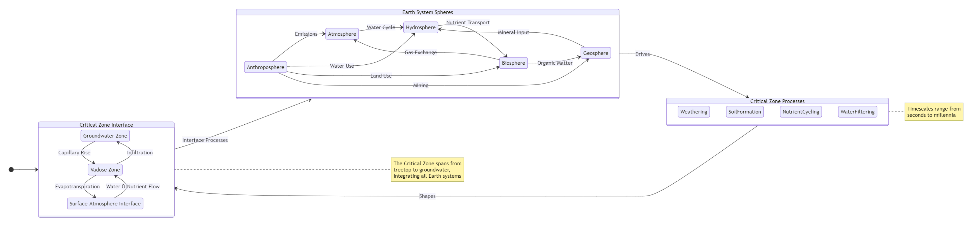Select the Atmosphere node

[x=342, y=34]
